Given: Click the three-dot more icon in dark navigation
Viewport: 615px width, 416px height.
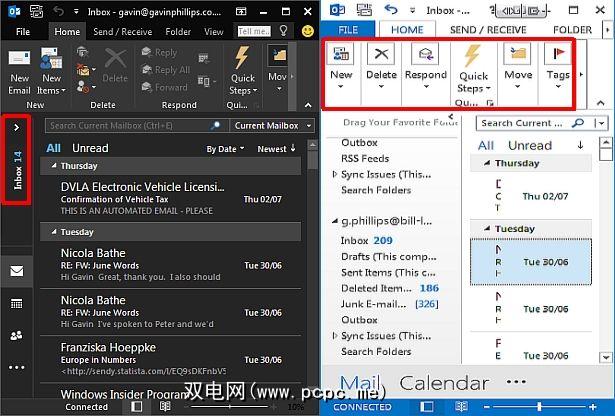Looking at the screenshot, I should coord(16,367).
